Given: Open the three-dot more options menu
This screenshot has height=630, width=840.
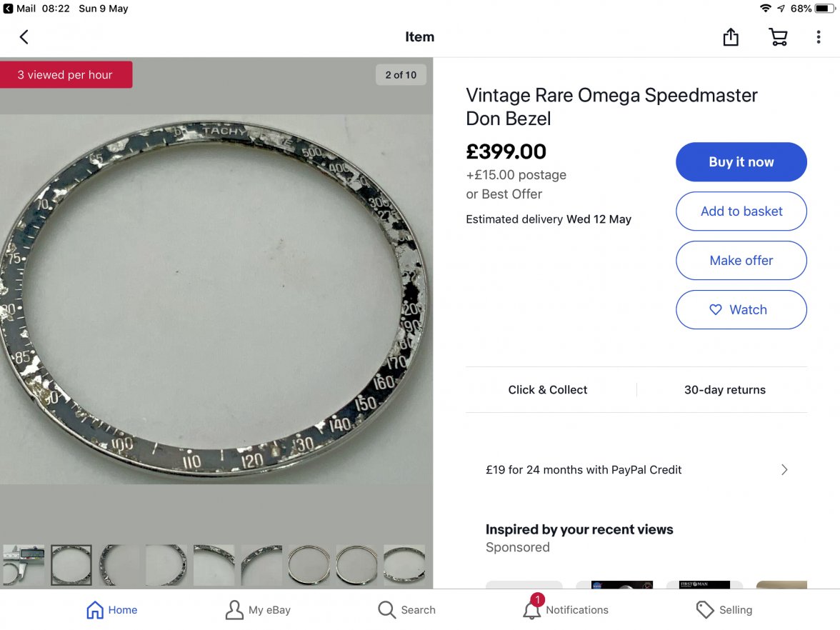Looking at the screenshot, I should (819, 37).
